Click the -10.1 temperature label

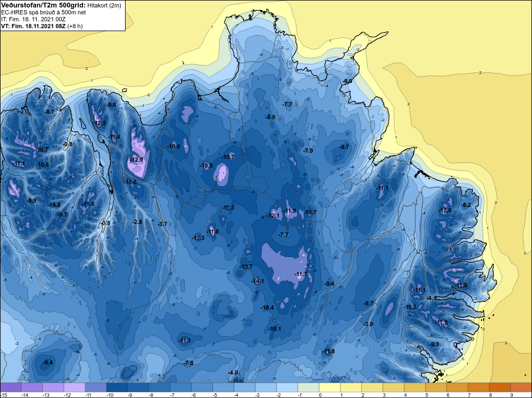[275, 329]
